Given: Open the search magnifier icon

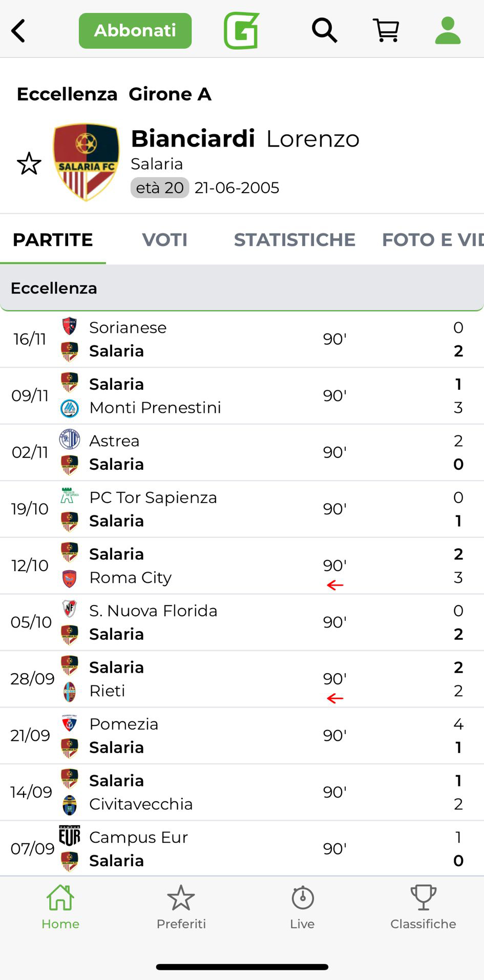Looking at the screenshot, I should pos(324,31).
